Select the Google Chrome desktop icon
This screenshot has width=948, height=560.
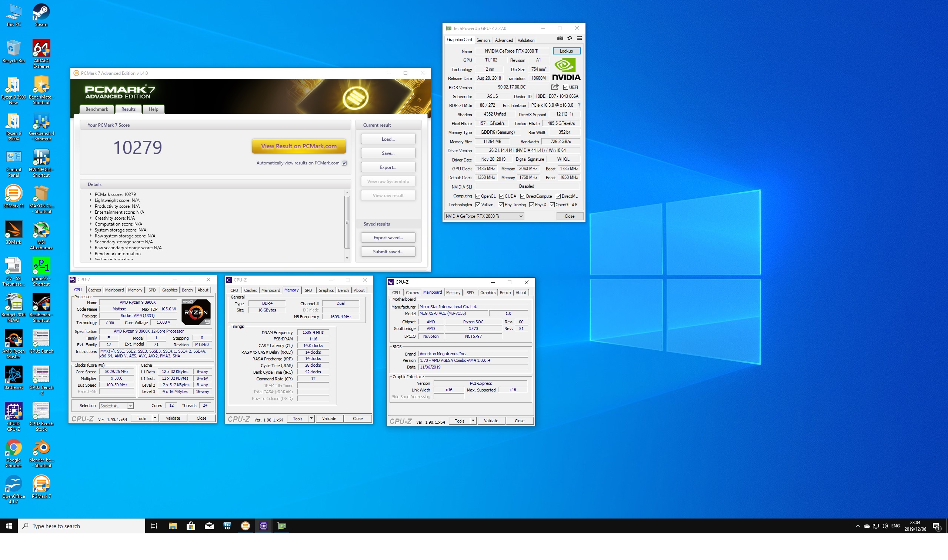[14, 453]
